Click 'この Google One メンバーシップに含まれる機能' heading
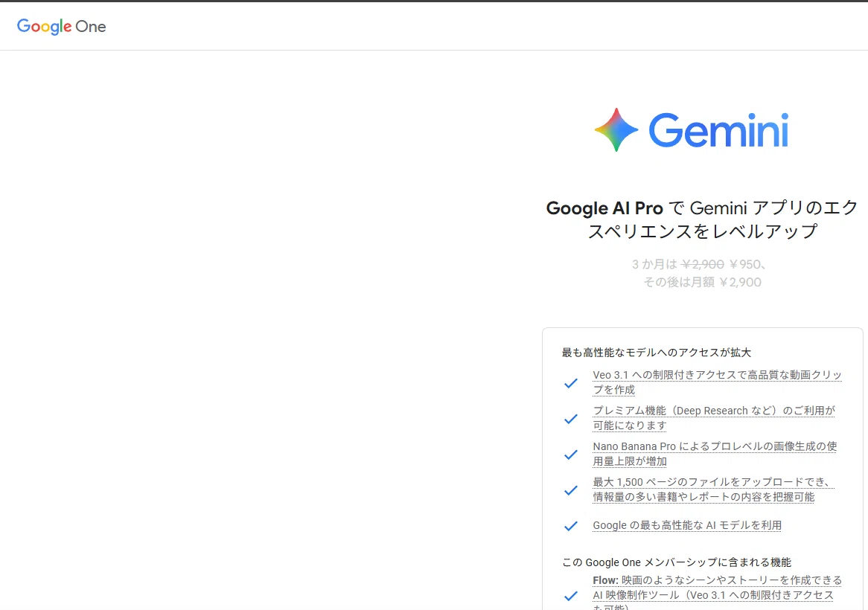 pos(677,562)
